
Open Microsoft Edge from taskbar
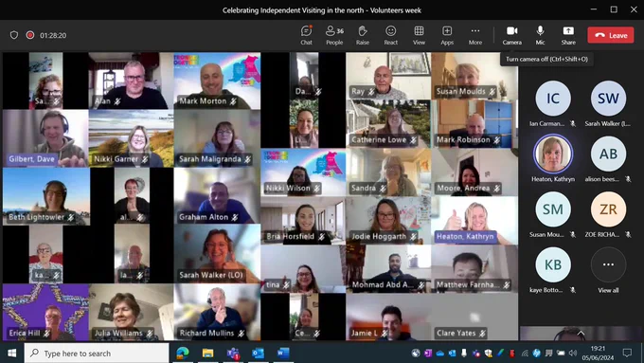click(x=183, y=354)
